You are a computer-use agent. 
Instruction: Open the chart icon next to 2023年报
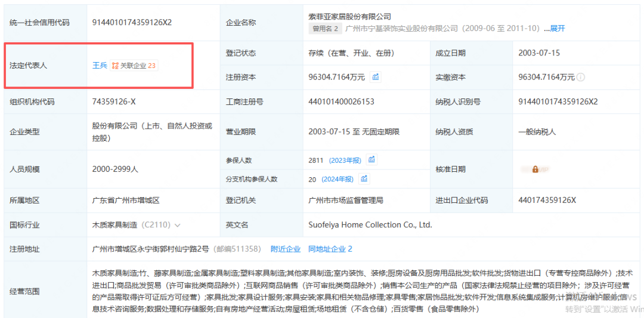coord(371,160)
